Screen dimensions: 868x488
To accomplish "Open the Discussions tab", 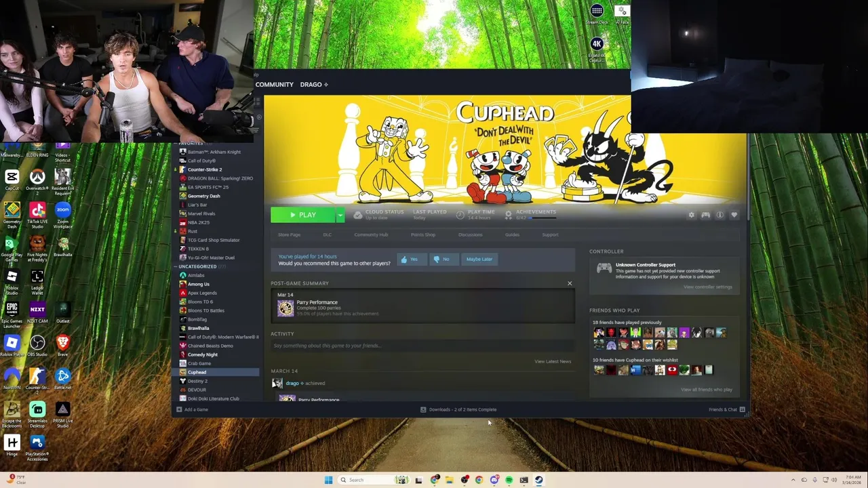I will pos(470,235).
